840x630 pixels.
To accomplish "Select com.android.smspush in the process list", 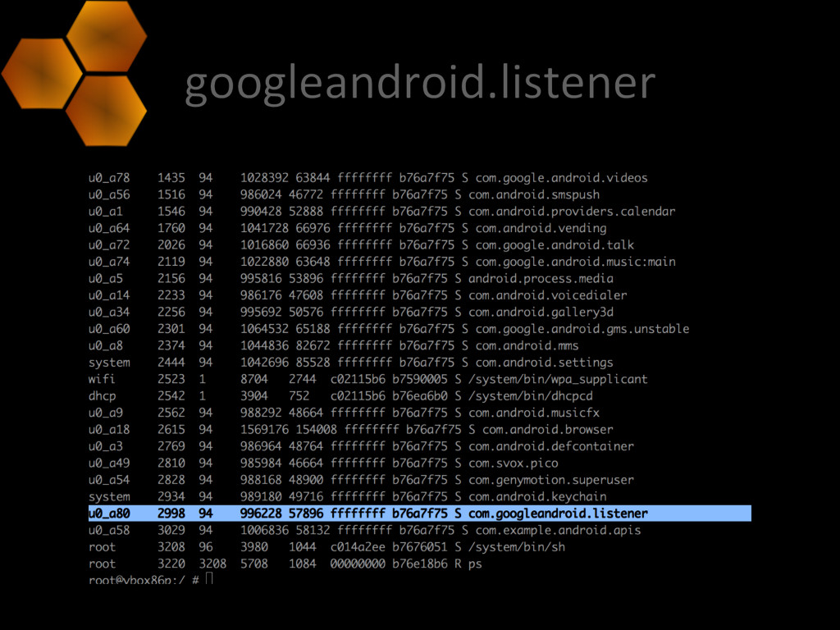I will 533,194.
